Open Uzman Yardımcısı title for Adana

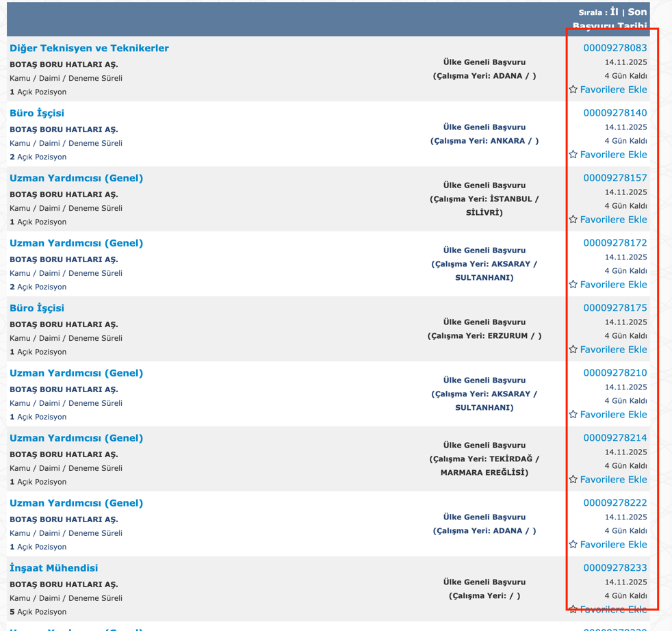(x=76, y=503)
